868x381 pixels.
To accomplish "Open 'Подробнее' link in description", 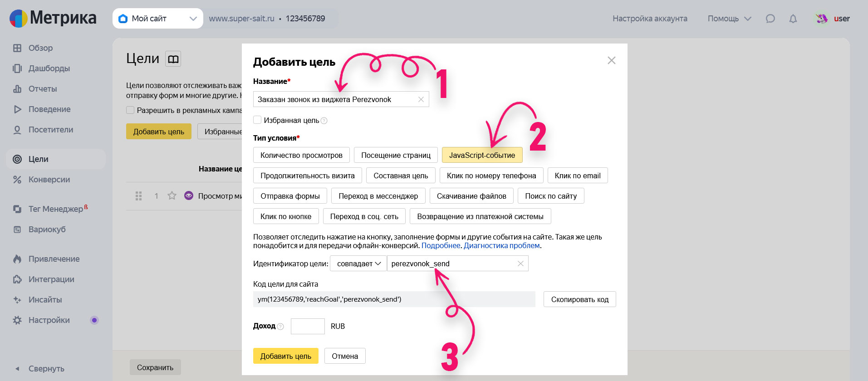I will pos(441,245).
